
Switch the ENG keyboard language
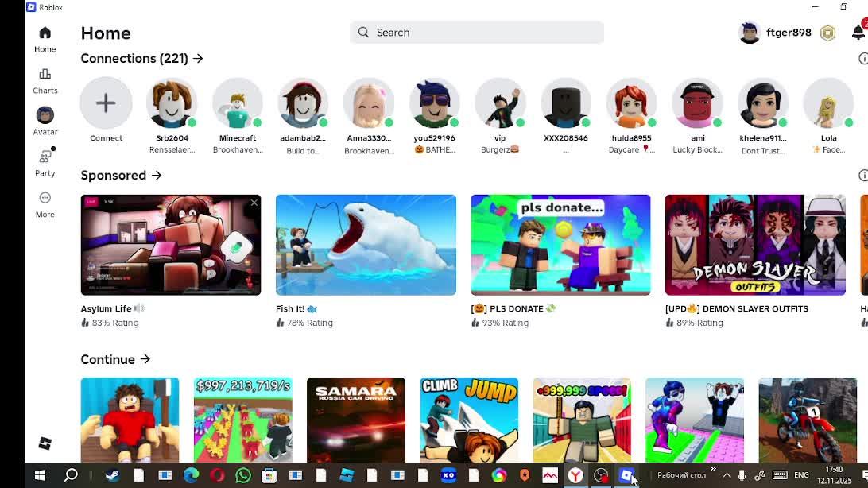(x=801, y=475)
